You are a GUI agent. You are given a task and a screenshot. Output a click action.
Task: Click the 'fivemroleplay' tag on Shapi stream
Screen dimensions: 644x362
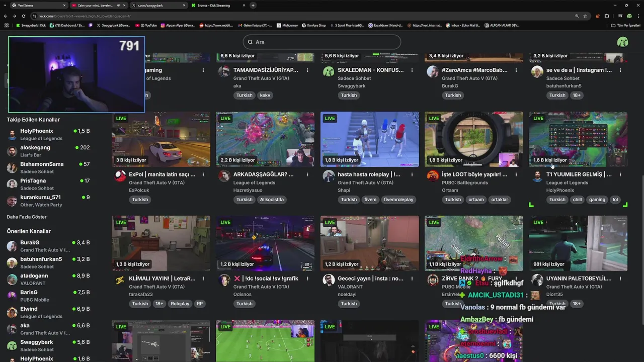tap(398, 200)
